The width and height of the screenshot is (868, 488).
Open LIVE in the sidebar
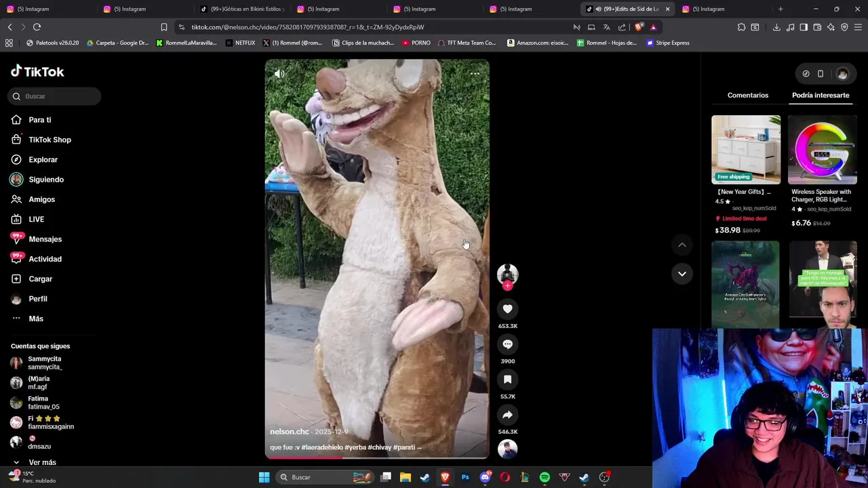pos(36,219)
